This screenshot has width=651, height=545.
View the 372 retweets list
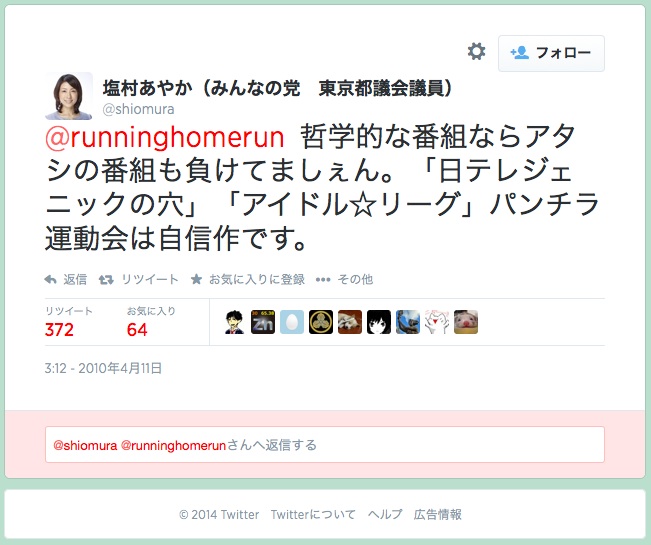(59, 330)
